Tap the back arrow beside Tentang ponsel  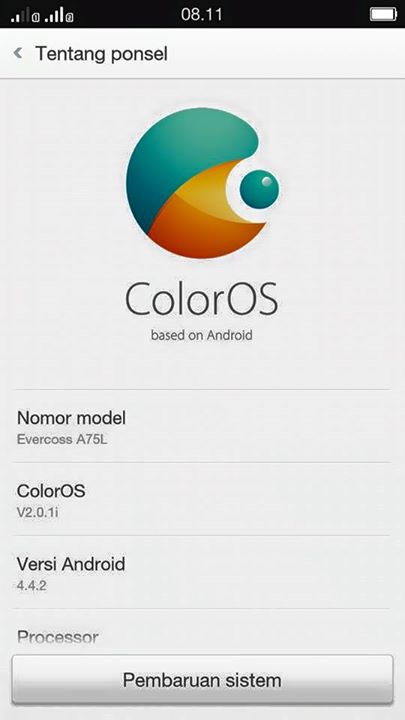click(x=18, y=53)
